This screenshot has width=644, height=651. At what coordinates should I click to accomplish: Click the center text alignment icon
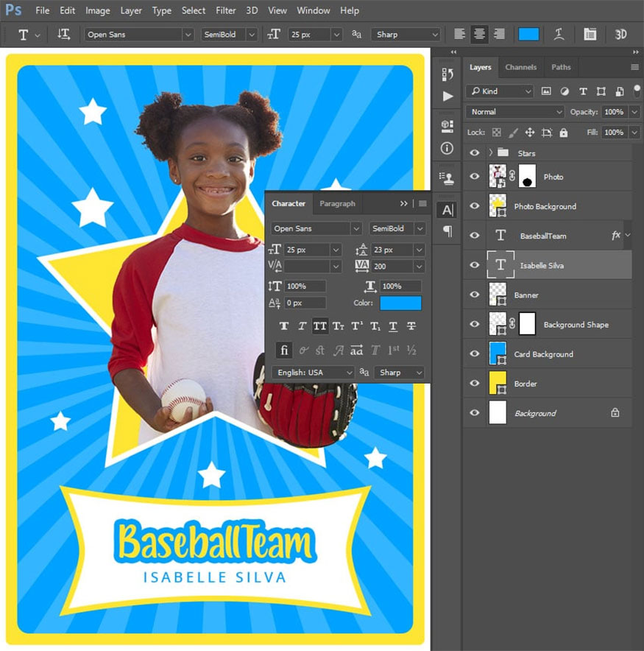pyautogui.click(x=479, y=34)
